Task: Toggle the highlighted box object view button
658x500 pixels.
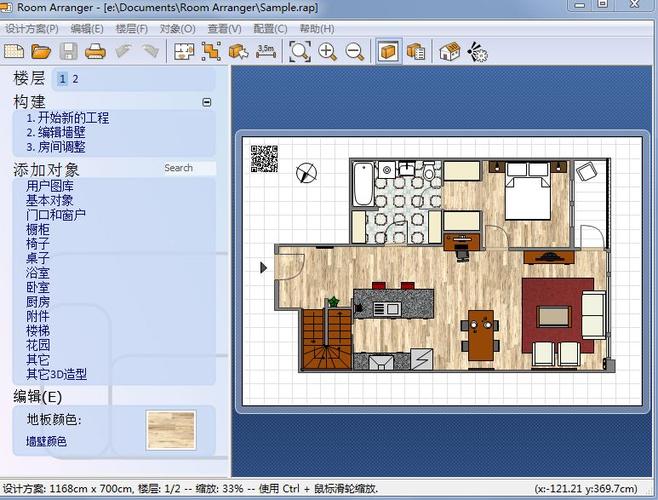Action: click(x=388, y=51)
